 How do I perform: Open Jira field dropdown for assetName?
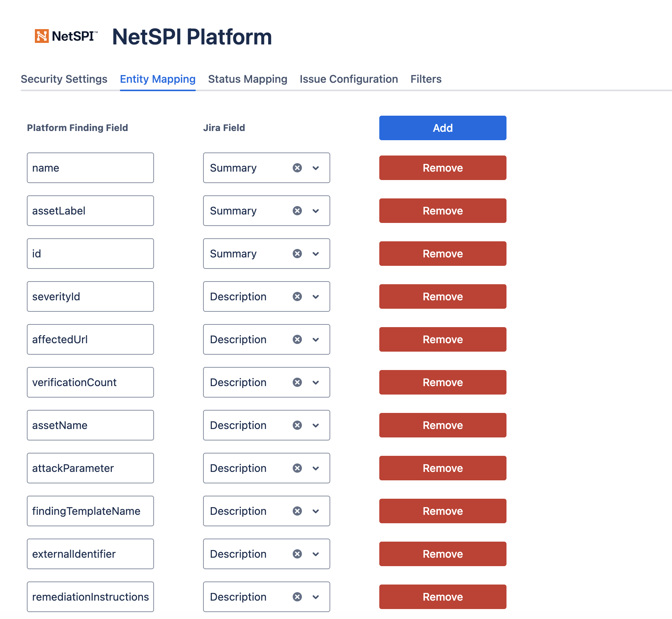316,425
